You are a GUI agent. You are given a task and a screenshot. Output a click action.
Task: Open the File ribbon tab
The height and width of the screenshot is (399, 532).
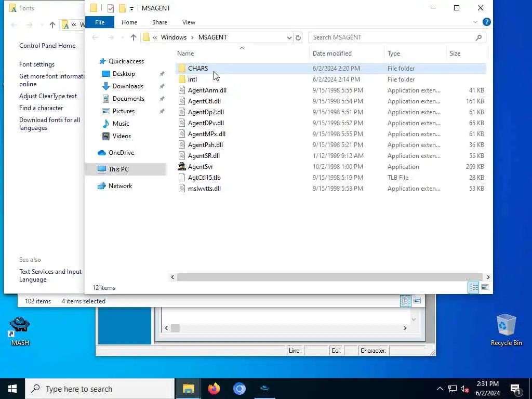coord(100,22)
